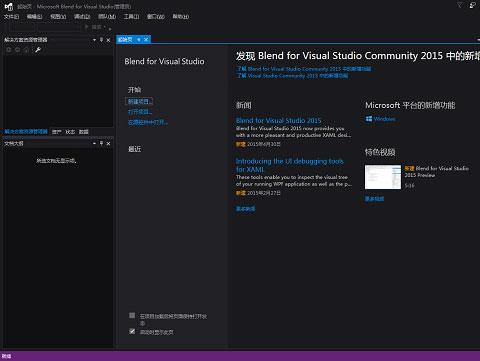The height and width of the screenshot is (361, 480).
Task: Close the 文档大纲 (Document Outline) panel
Action: (x=108, y=143)
